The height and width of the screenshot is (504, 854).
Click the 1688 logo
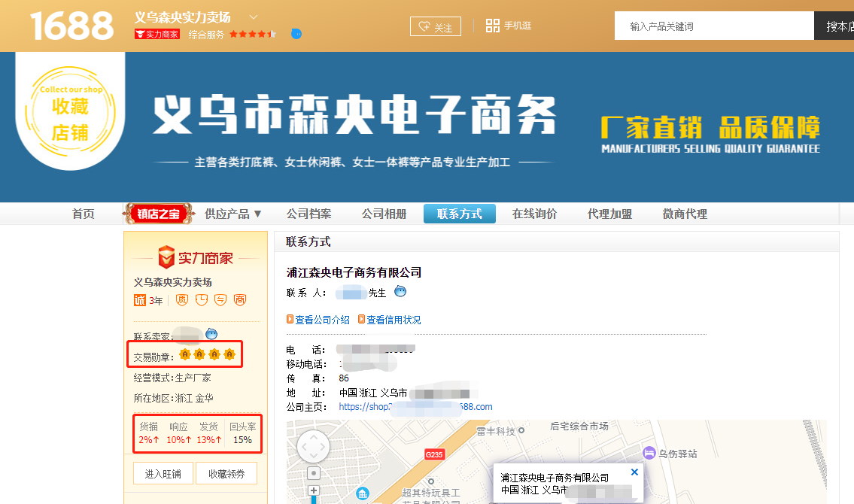coord(71,26)
